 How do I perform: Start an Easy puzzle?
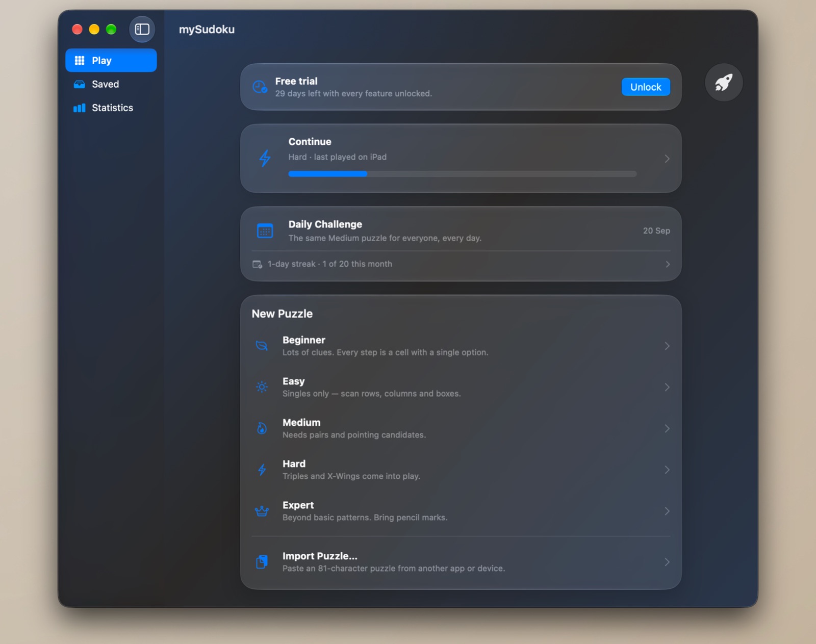click(461, 387)
